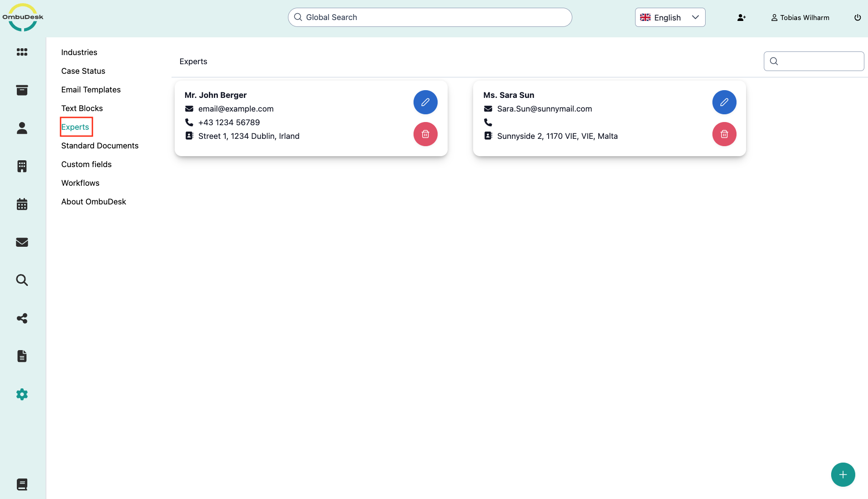Open the English language dropdown
The height and width of the screenshot is (499, 868).
coord(670,17)
